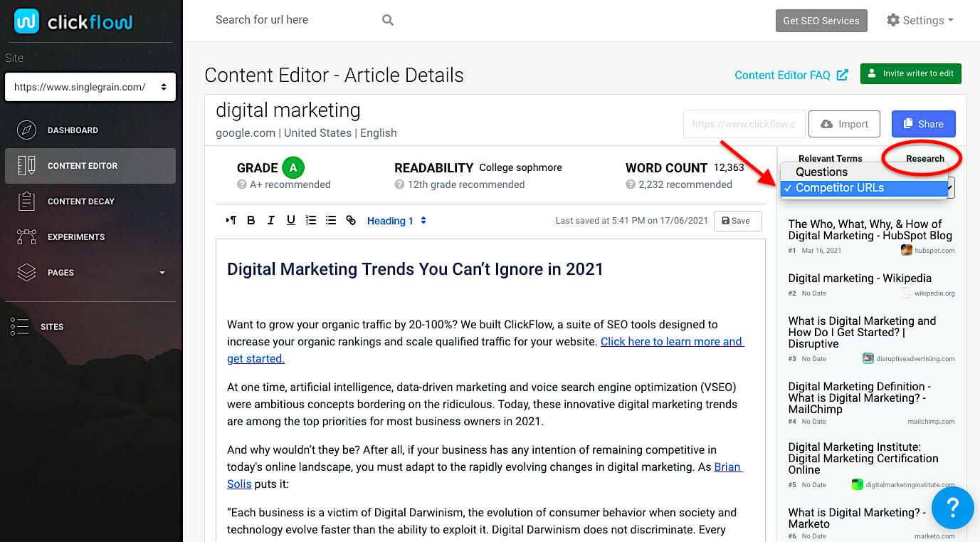Viewport: 980px width, 542px height.
Task: Click the import URL input field
Action: pyautogui.click(x=744, y=124)
